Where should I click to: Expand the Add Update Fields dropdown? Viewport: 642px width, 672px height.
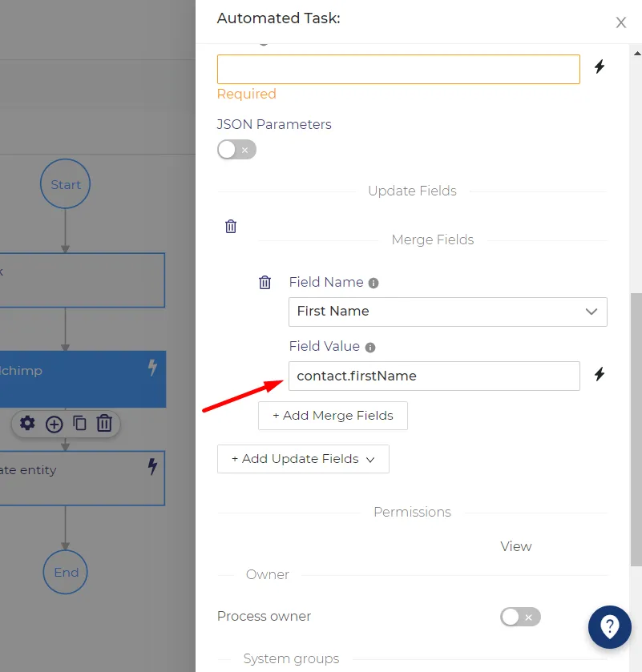tap(303, 459)
